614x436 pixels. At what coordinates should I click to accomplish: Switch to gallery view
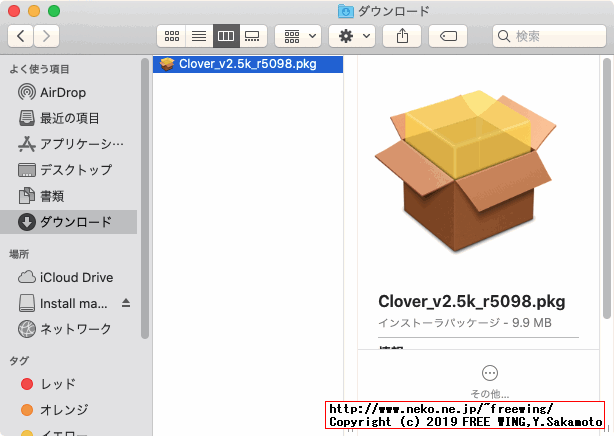(x=253, y=36)
